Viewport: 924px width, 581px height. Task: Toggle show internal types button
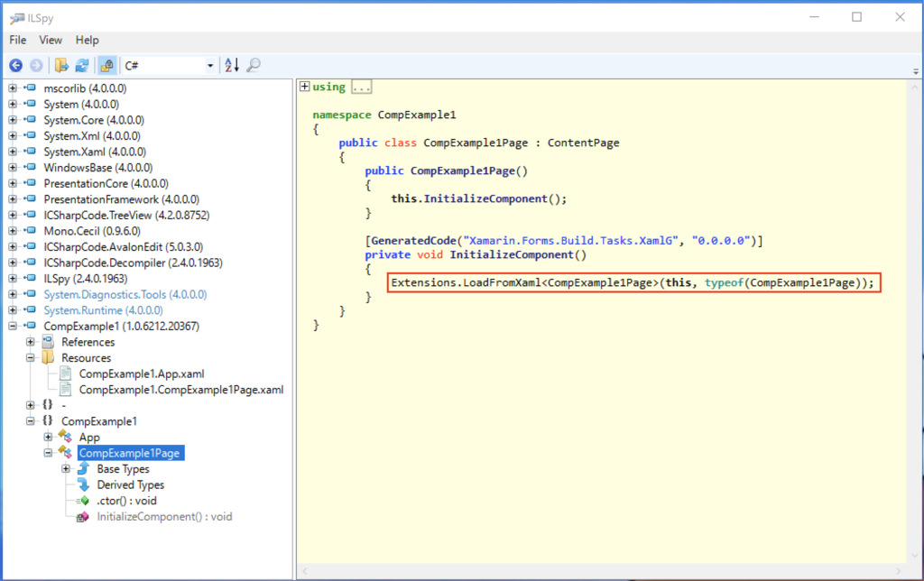click(x=106, y=65)
